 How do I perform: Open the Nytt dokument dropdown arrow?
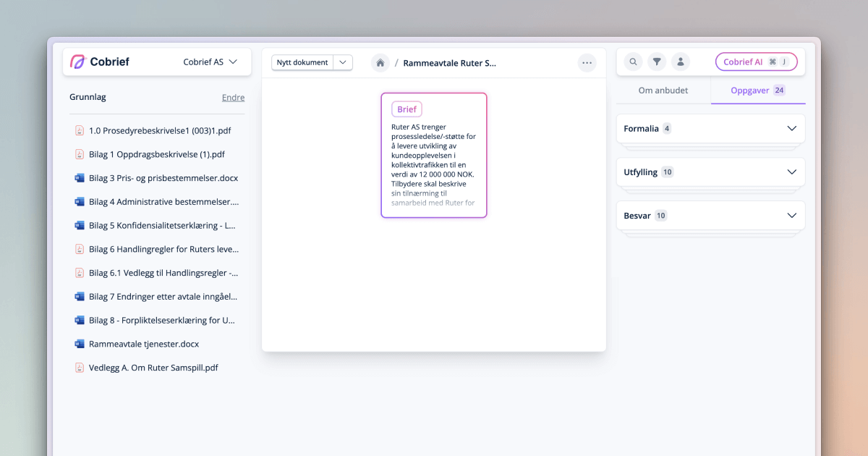(343, 62)
